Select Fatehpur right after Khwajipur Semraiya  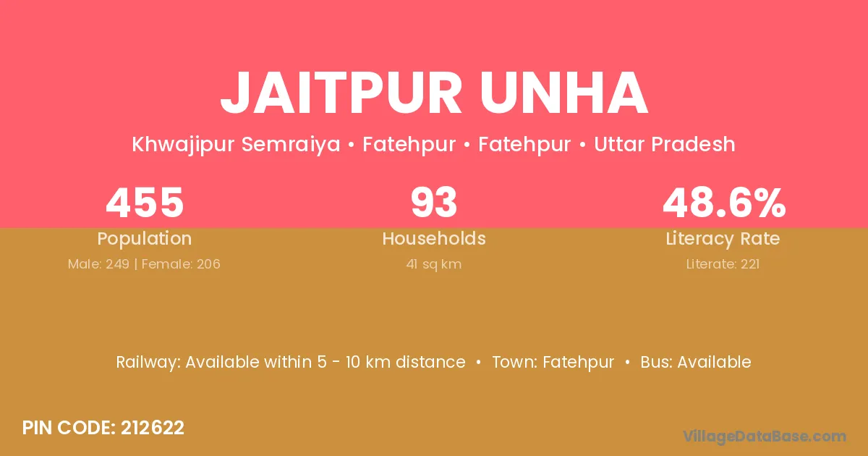pos(409,145)
